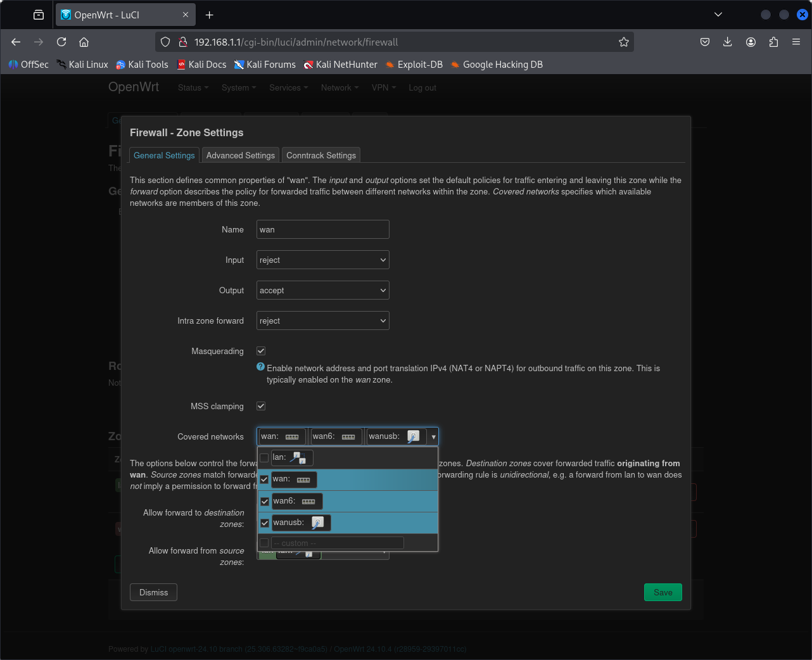Screen dimensions: 812x660
Task: Click inside the zone Name field
Action: pyautogui.click(x=322, y=230)
